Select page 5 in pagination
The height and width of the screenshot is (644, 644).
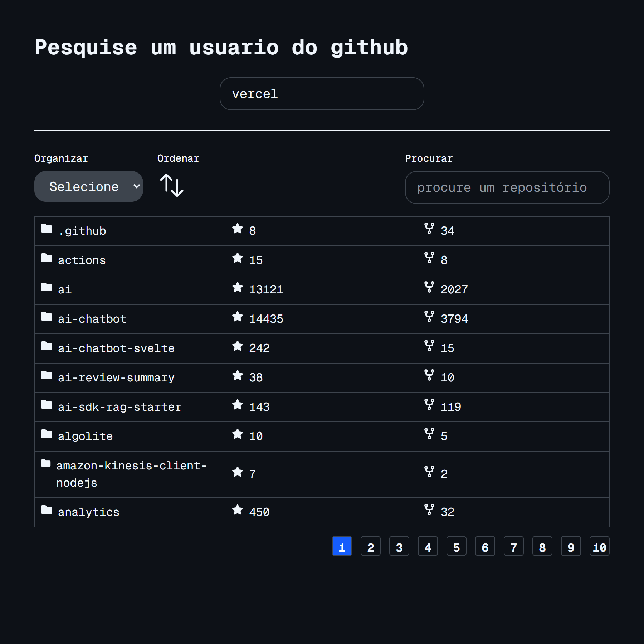tap(457, 546)
